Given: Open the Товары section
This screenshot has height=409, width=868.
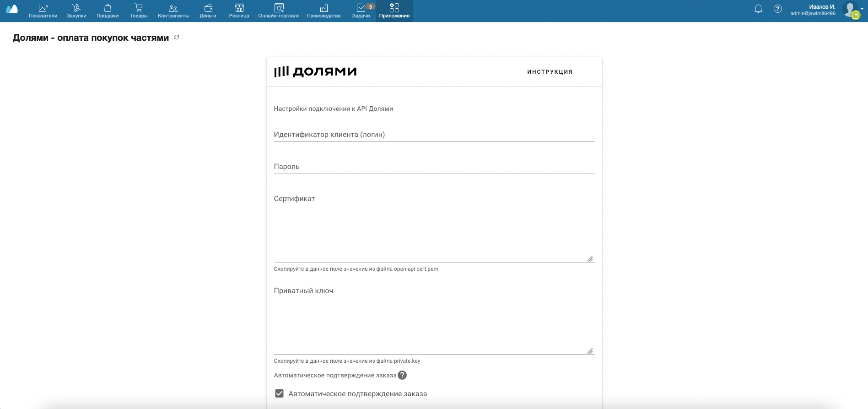Looking at the screenshot, I should pyautogui.click(x=139, y=11).
